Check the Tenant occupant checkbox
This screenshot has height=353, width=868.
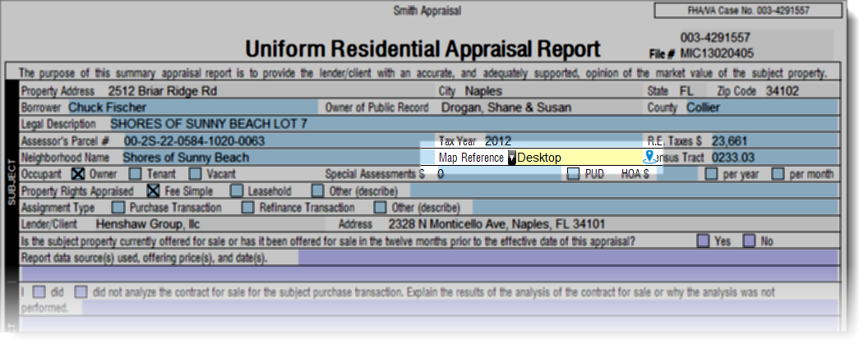point(135,174)
